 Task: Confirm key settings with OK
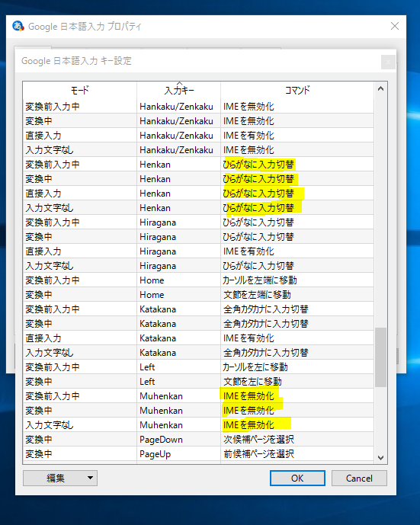click(297, 478)
